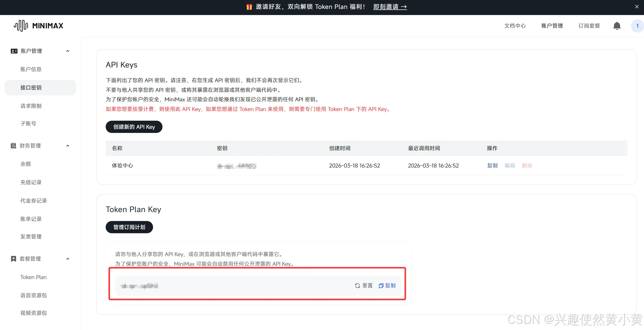This screenshot has height=330, width=644.
Task: Open 文档中心 in the top navigation
Action: click(x=515, y=26)
